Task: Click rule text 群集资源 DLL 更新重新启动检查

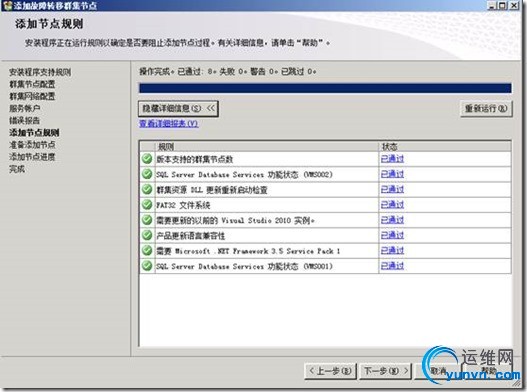Action: coord(212,190)
